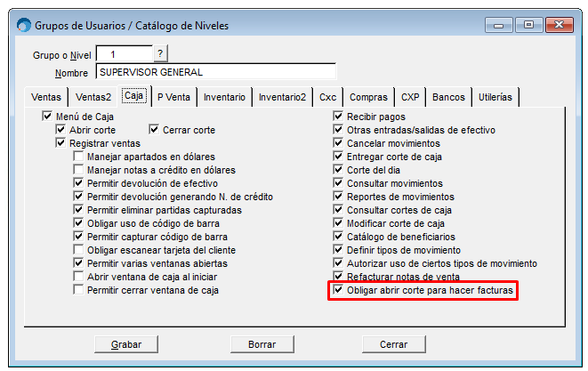
Task: Open the Compras tab
Action: click(x=368, y=97)
